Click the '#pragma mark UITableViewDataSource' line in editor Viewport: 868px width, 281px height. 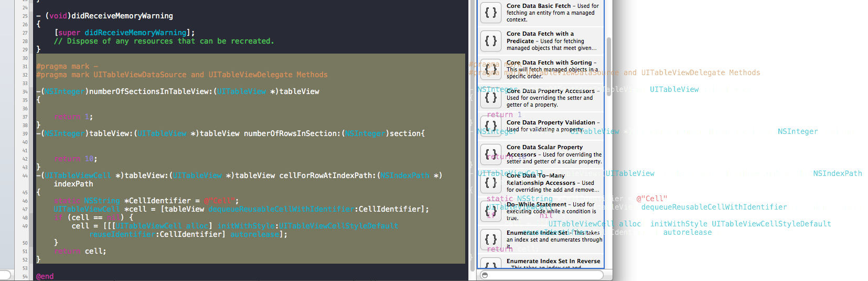click(182, 75)
